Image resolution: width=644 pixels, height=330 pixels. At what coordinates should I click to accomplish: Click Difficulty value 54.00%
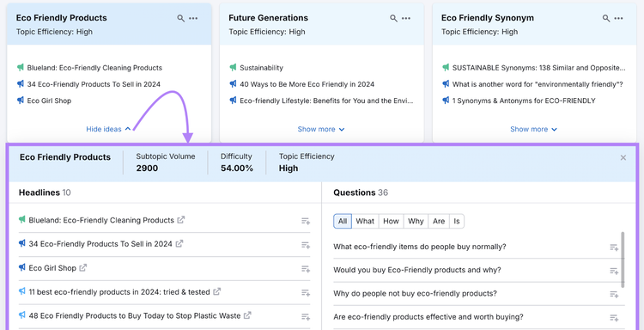(x=237, y=168)
